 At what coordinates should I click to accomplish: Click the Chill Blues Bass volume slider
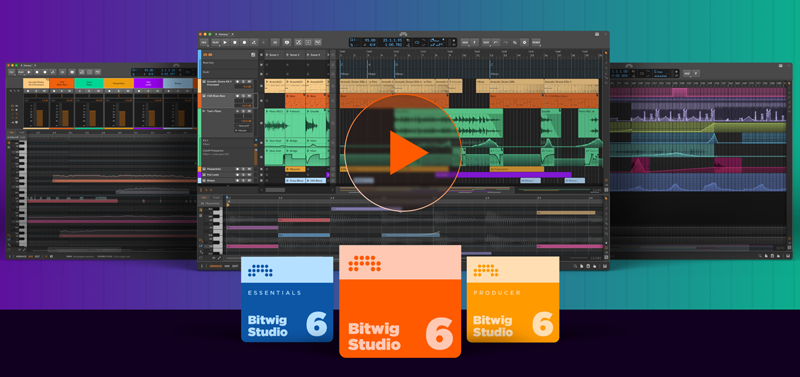click(x=243, y=100)
